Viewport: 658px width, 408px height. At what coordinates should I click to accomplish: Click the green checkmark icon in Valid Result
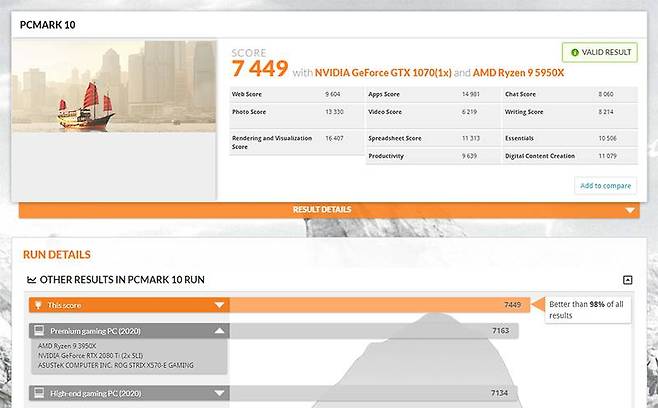pos(575,52)
